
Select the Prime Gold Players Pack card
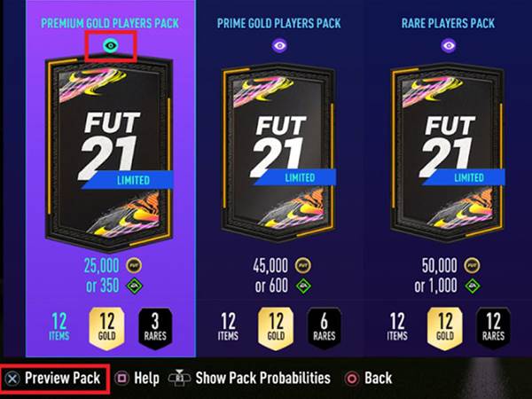click(279, 153)
